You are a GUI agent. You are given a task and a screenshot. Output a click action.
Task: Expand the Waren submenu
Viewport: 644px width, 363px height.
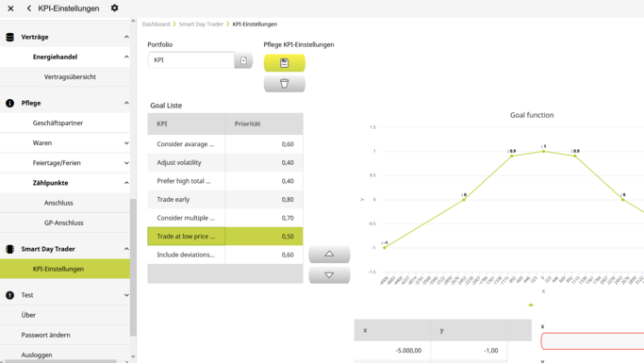tap(126, 143)
